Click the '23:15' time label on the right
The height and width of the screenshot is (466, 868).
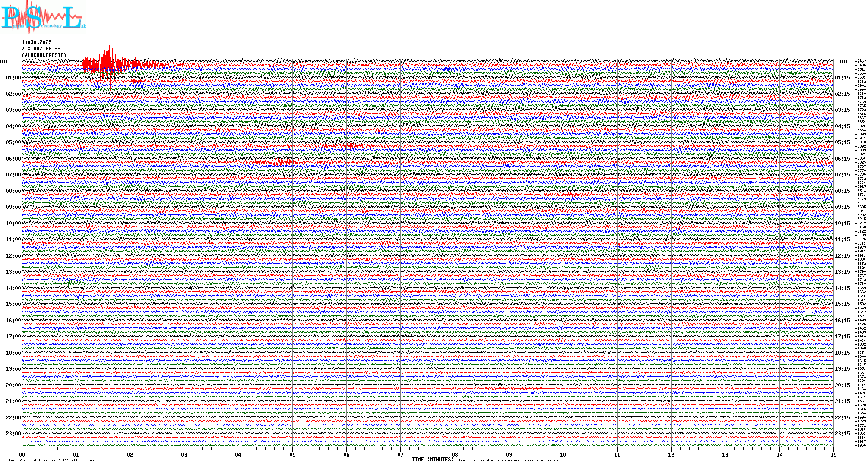tap(843, 434)
